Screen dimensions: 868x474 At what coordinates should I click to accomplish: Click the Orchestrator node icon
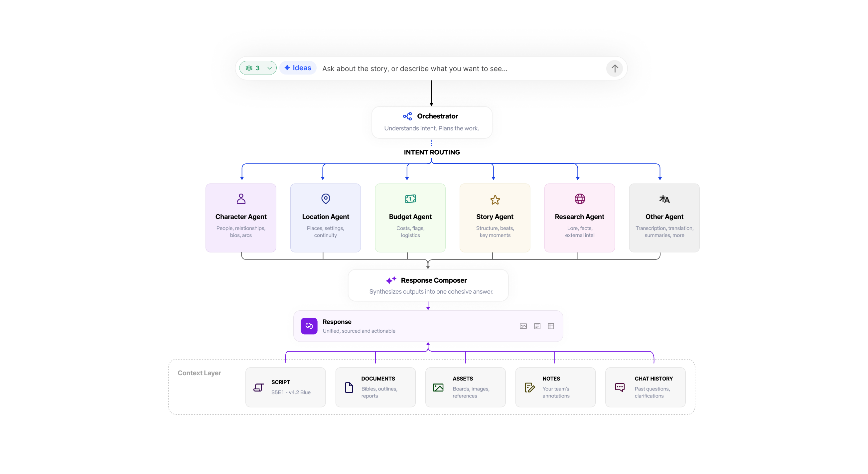(407, 116)
